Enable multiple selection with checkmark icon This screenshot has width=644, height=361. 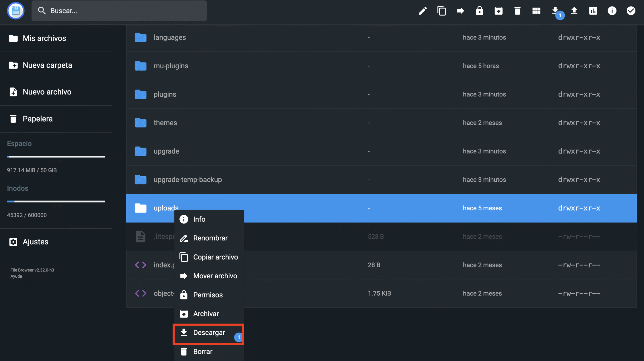(631, 11)
